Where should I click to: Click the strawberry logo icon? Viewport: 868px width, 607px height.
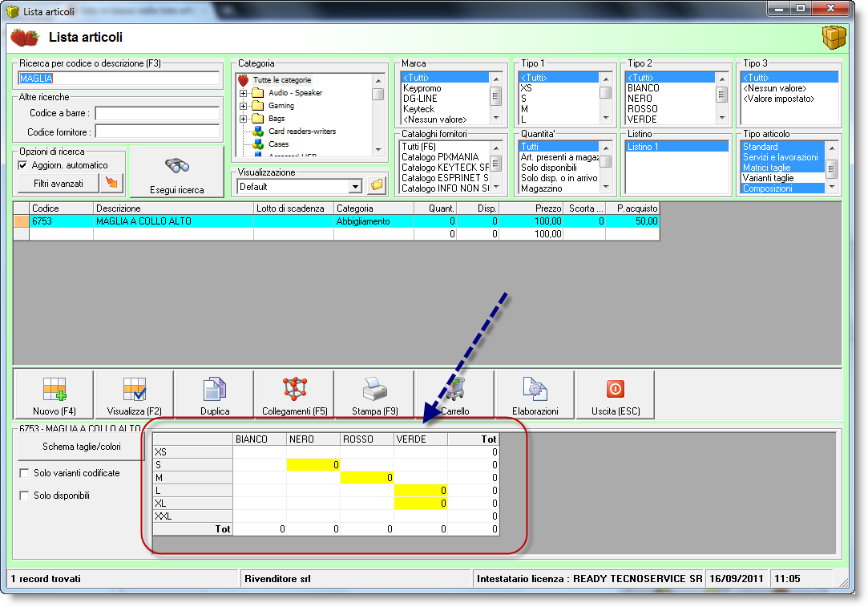click(25, 38)
